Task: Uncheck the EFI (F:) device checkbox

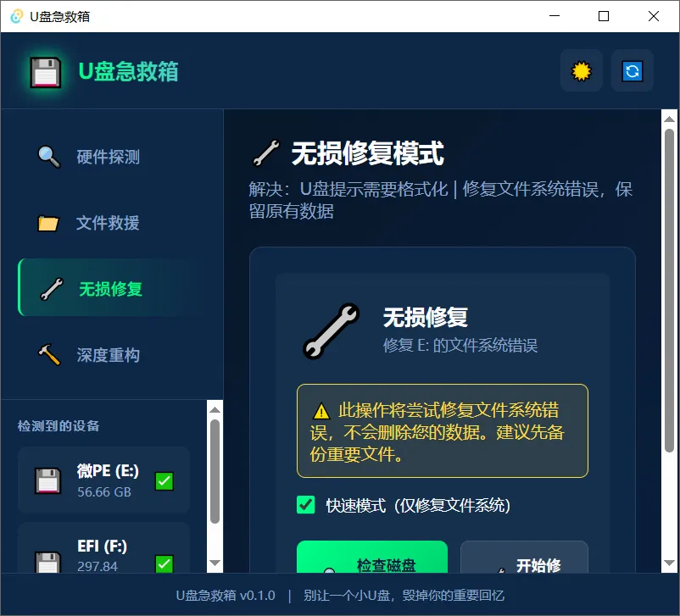Action: coord(164,563)
